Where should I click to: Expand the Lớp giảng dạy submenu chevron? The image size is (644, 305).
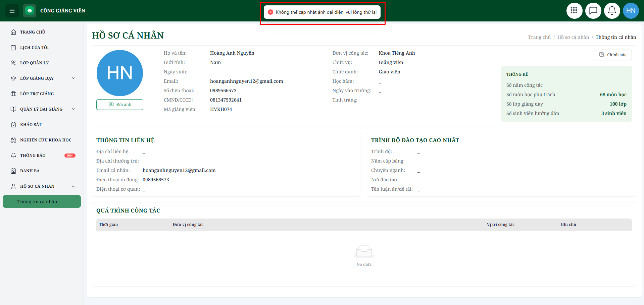click(73, 78)
